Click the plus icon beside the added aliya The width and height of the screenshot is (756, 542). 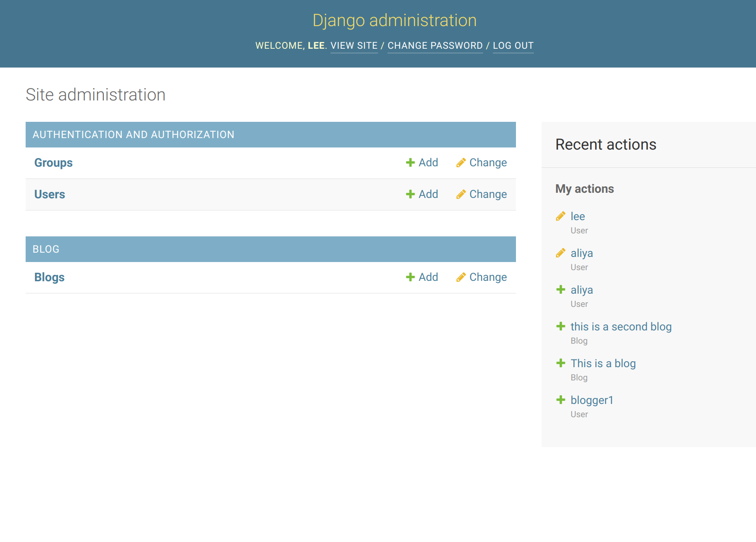(x=561, y=290)
